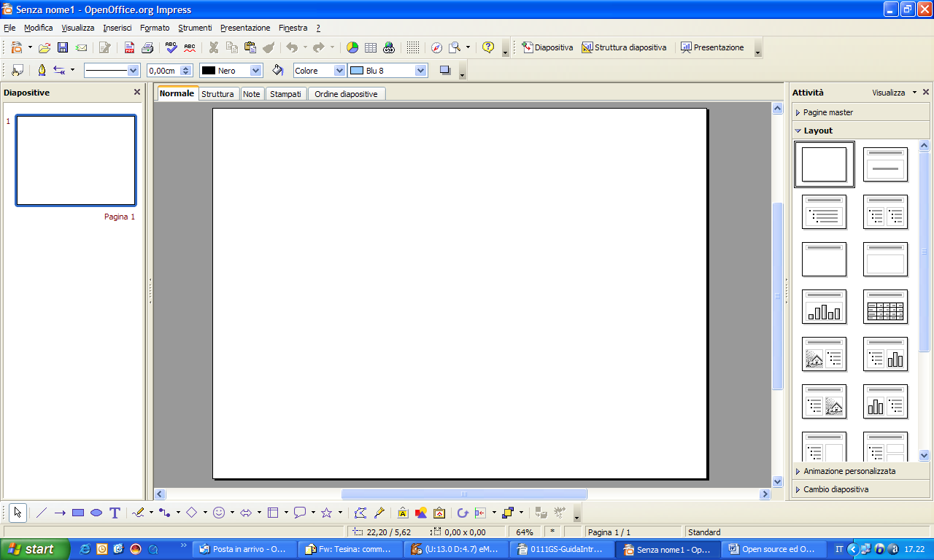Screen dimensions: 934x560
Task: Select the Line drawing tool
Action: pyautogui.click(x=42, y=513)
